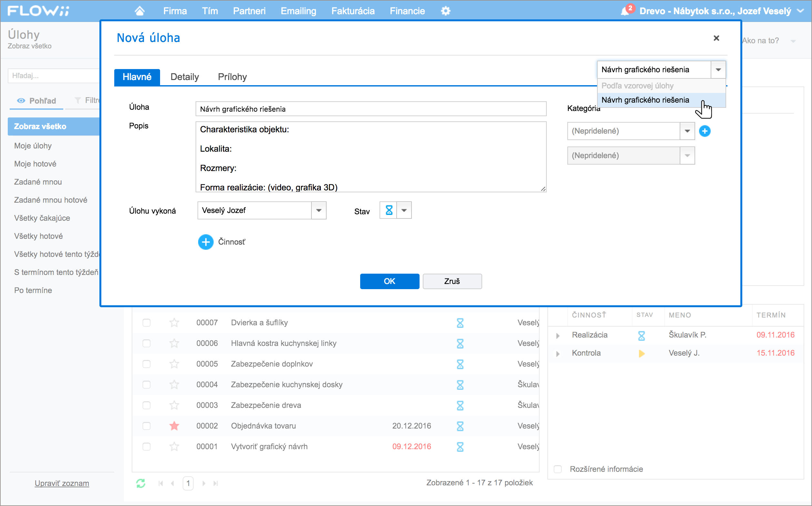This screenshot has height=506, width=812.
Task: Tick the checkbox for task 00005
Action: click(x=146, y=364)
